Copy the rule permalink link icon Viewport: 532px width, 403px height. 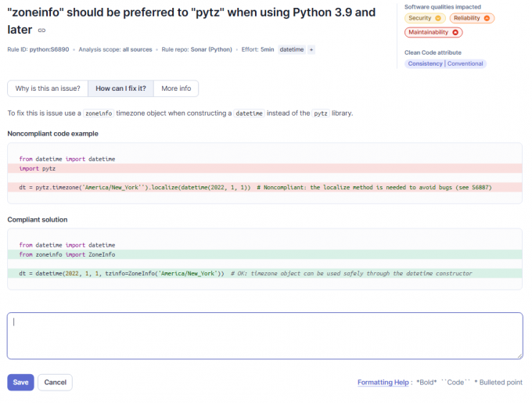(x=41, y=31)
